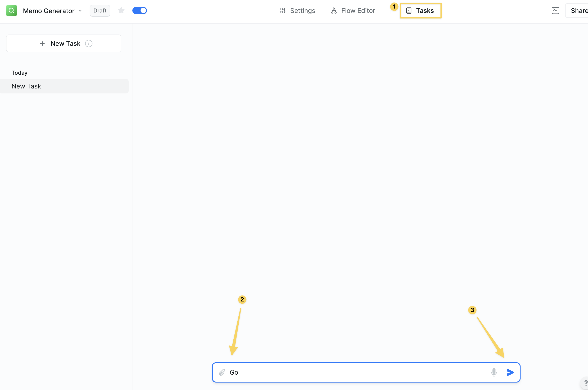This screenshot has height=390, width=588.
Task: Click the Draft status badge
Action: [x=100, y=11]
